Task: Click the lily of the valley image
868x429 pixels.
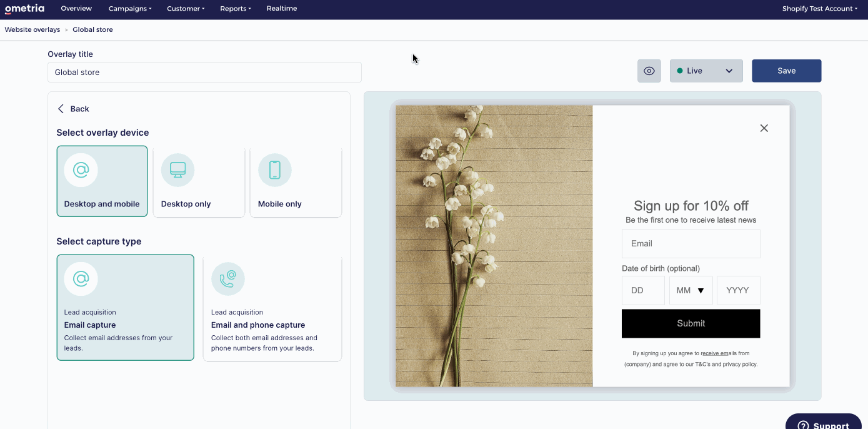Action: (x=494, y=246)
